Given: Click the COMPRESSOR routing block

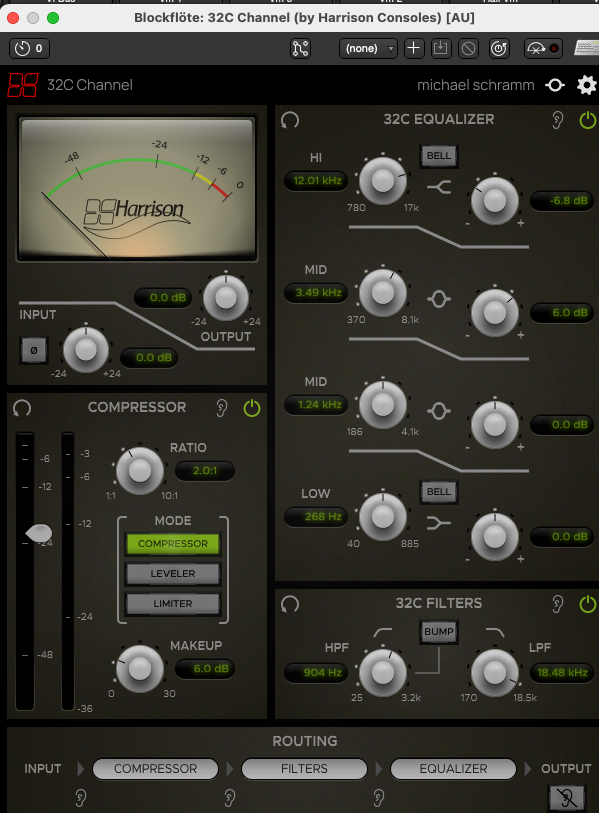Looking at the screenshot, I should point(156,768).
